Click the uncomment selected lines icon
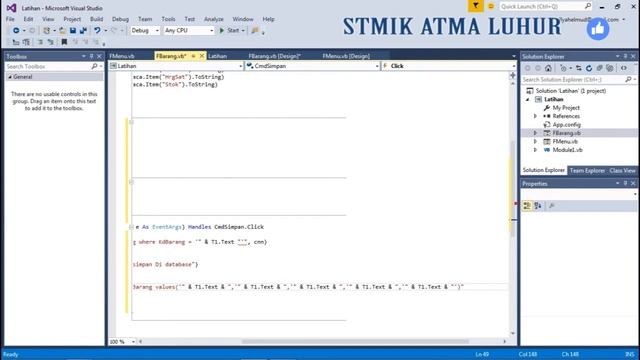 [x=51, y=42]
